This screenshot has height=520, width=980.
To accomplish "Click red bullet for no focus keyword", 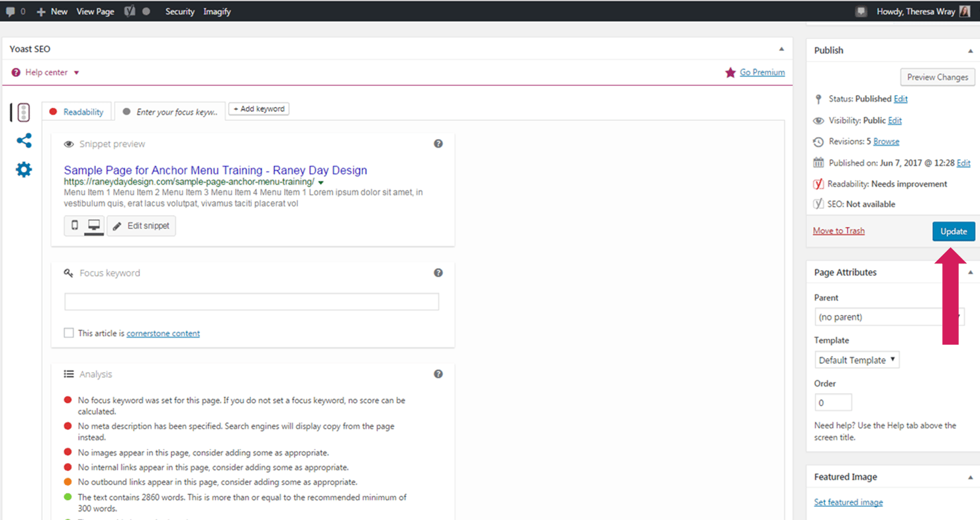I will click(x=68, y=400).
